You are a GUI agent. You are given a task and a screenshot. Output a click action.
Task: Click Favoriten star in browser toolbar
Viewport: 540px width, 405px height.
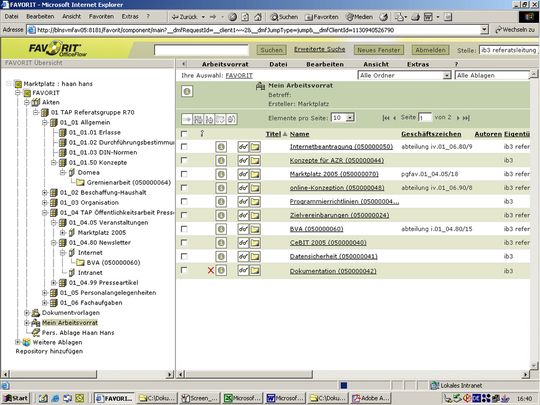(322, 17)
